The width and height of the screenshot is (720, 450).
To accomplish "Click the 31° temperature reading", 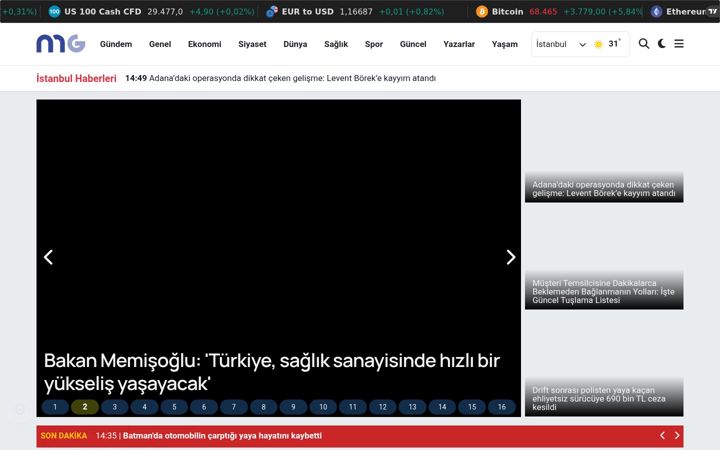I will pyautogui.click(x=614, y=44).
